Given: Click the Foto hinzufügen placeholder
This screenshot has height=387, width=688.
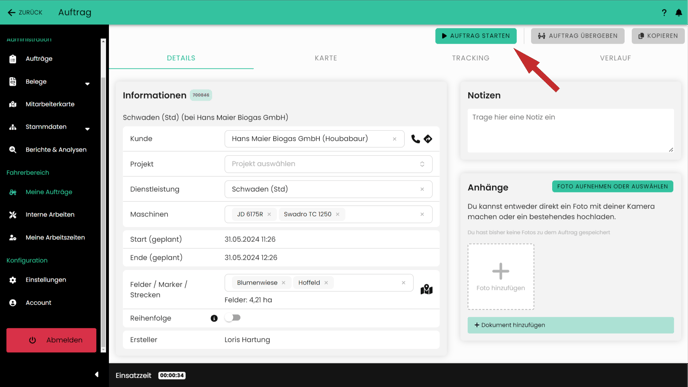Looking at the screenshot, I should pos(501,277).
